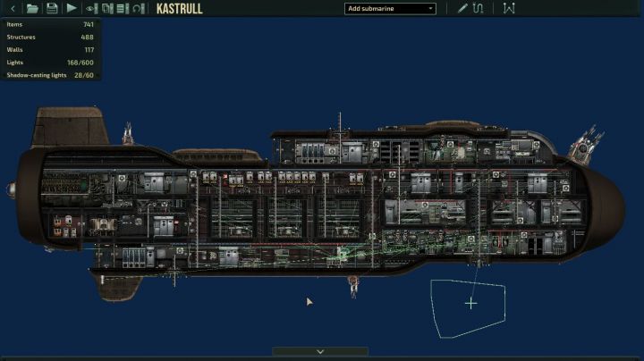This screenshot has width=644, height=361.
Task: Click the KASTRULL submarine name
Action: (180, 9)
